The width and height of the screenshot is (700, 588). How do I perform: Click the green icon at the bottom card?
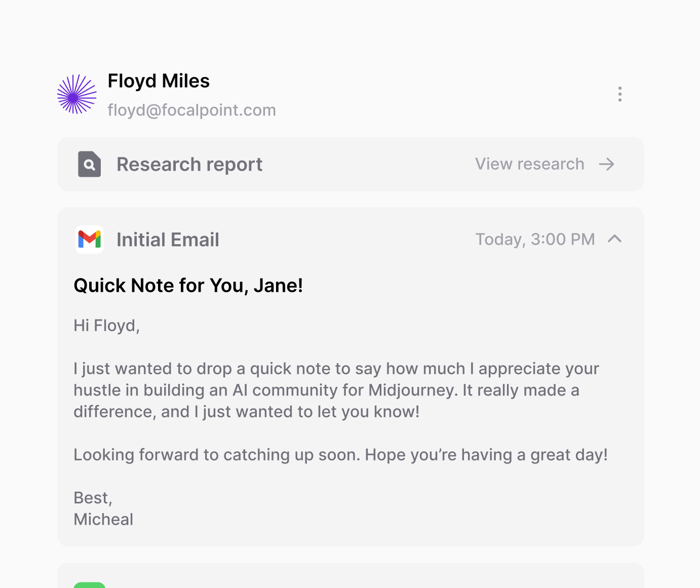(x=90, y=585)
